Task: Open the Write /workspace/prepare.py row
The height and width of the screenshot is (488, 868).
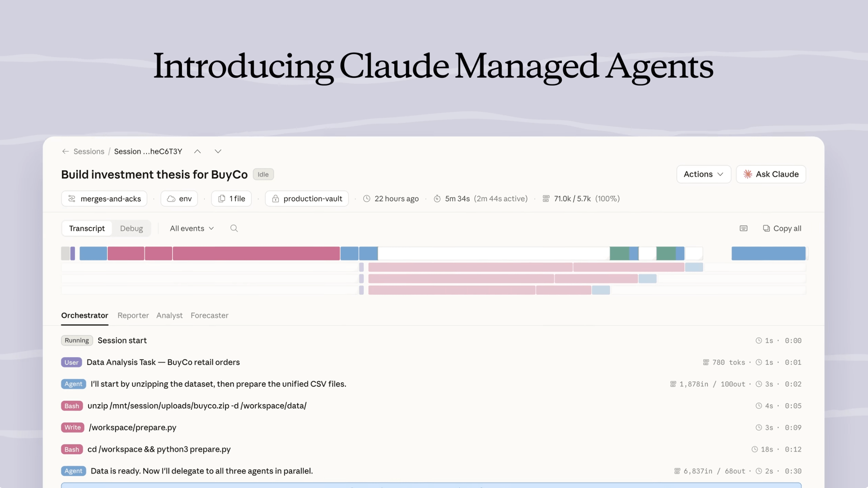Action: 431,428
